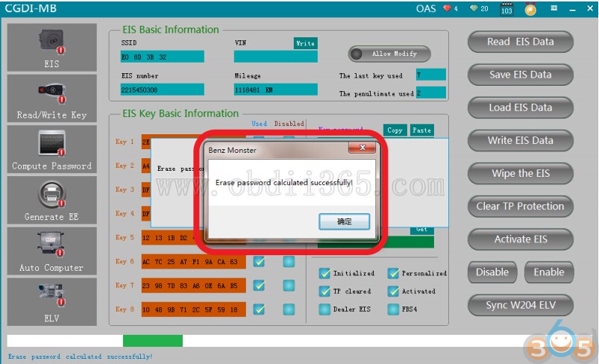This screenshot has height=364, width=599.
Task: Click Wipe the EIS button
Action: click(x=521, y=173)
